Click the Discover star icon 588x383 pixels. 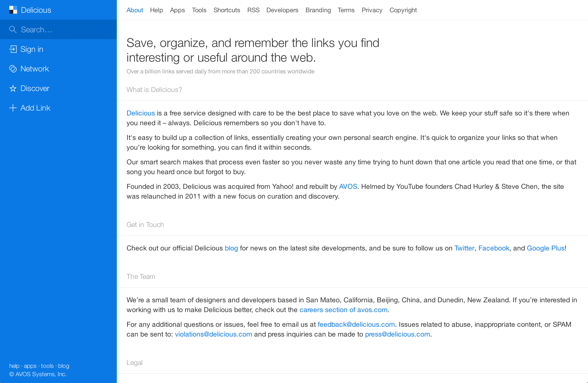(x=13, y=88)
